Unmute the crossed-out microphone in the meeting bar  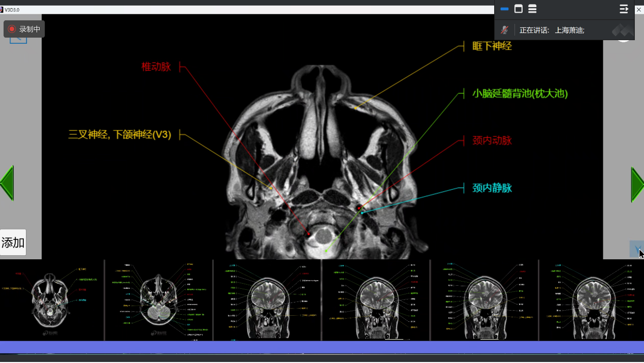tap(504, 30)
